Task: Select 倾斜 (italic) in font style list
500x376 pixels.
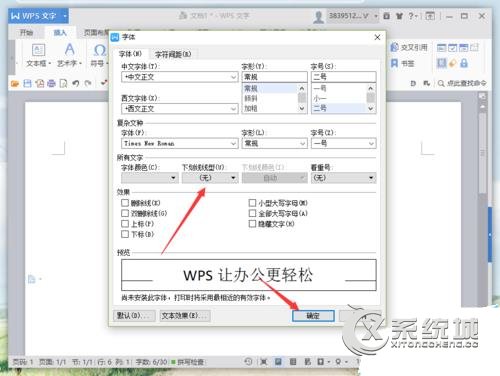Action: click(x=251, y=98)
